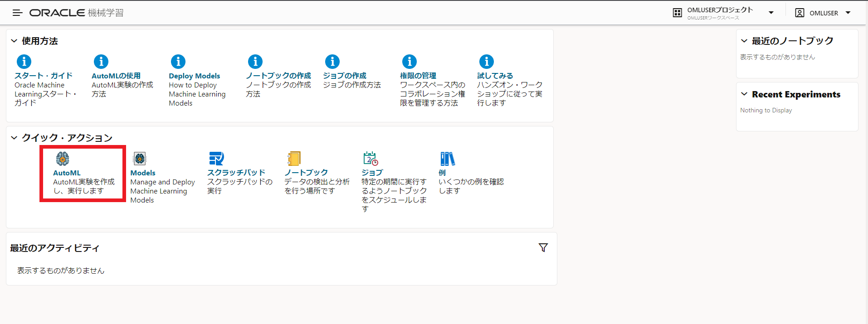The image size is (868, 324).
Task: Click the 'ハンズオン・ワークショップに従って実行します' description
Action: click(510, 94)
